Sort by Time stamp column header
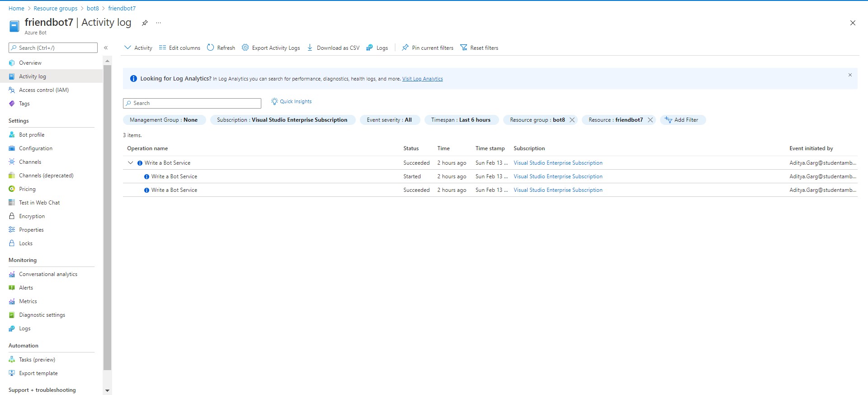The width and height of the screenshot is (868, 395). point(490,148)
